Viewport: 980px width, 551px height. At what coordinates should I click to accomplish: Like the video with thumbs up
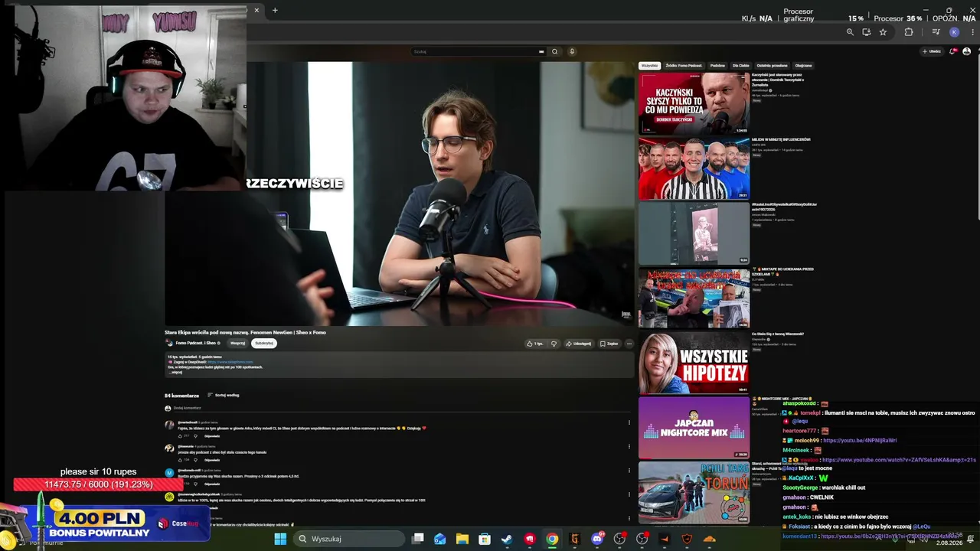tap(535, 344)
